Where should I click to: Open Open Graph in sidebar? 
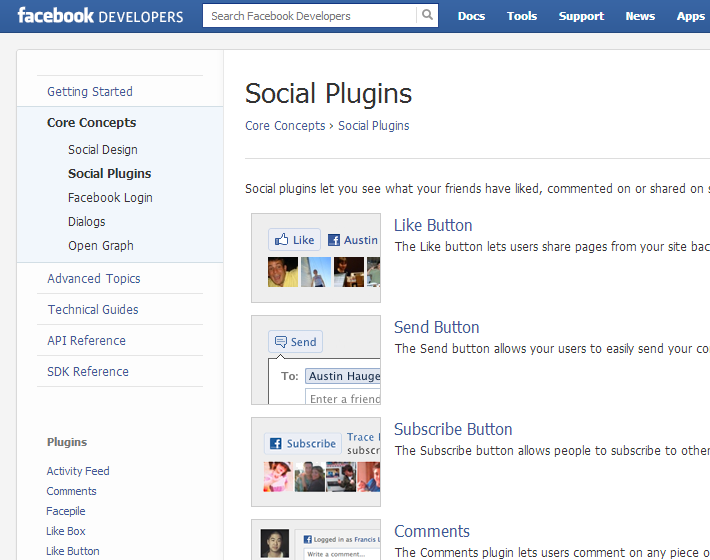click(101, 246)
